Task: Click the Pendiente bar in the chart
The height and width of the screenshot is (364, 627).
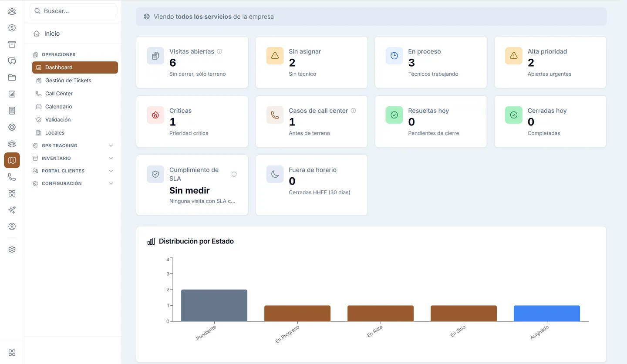Action: [x=214, y=306]
